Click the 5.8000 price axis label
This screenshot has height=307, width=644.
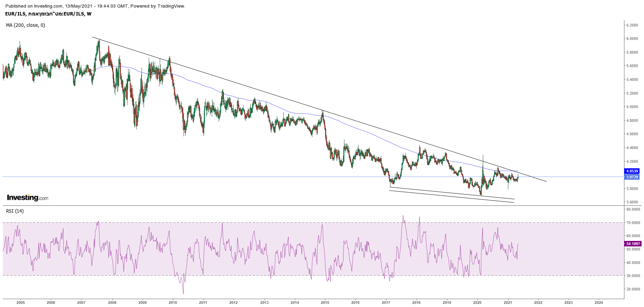pos(632,52)
